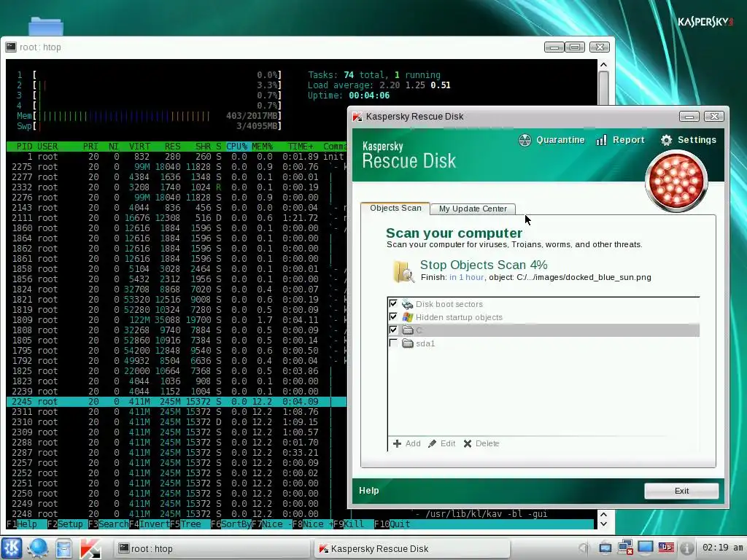Viewport: 747px width, 560px height.
Task: Click the device notifier tray icon
Action: click(605, 548)
